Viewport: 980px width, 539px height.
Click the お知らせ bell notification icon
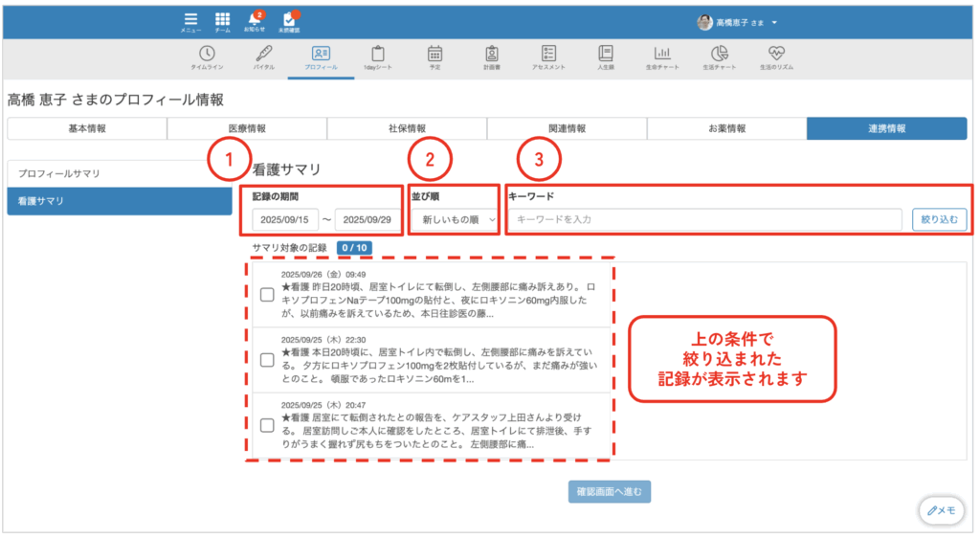click(254, 21)
